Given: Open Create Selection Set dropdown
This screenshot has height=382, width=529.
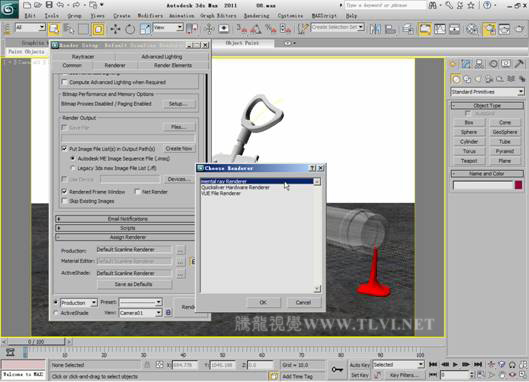Looking at the screenshot, I should (337, 27).
